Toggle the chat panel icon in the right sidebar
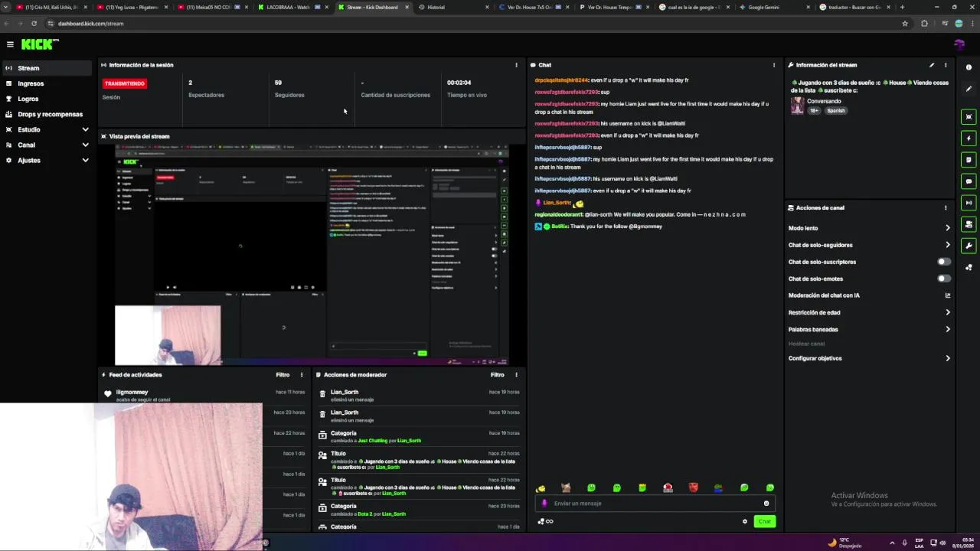 [x=969, y=181]
